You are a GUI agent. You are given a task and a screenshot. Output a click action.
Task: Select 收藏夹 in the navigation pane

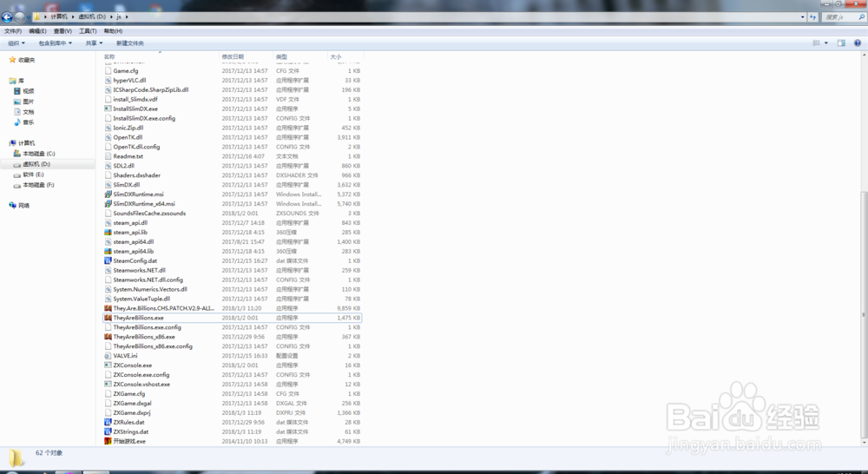pyautogui.click(x=27, y=60)
